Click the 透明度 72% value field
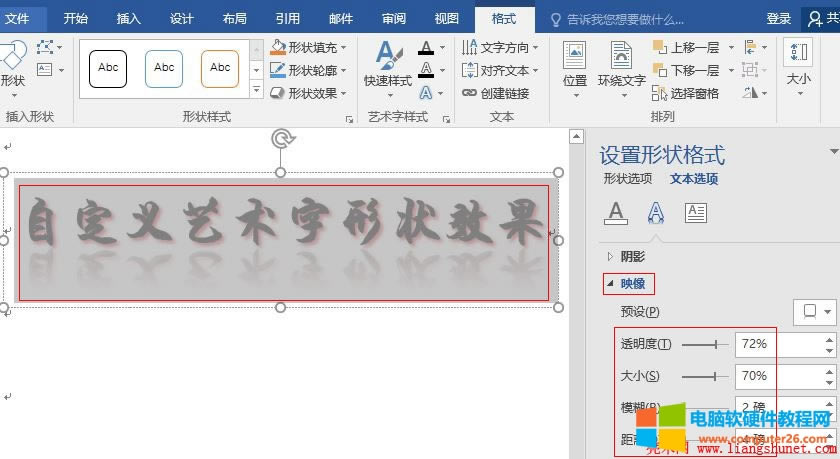 point(780,344)
